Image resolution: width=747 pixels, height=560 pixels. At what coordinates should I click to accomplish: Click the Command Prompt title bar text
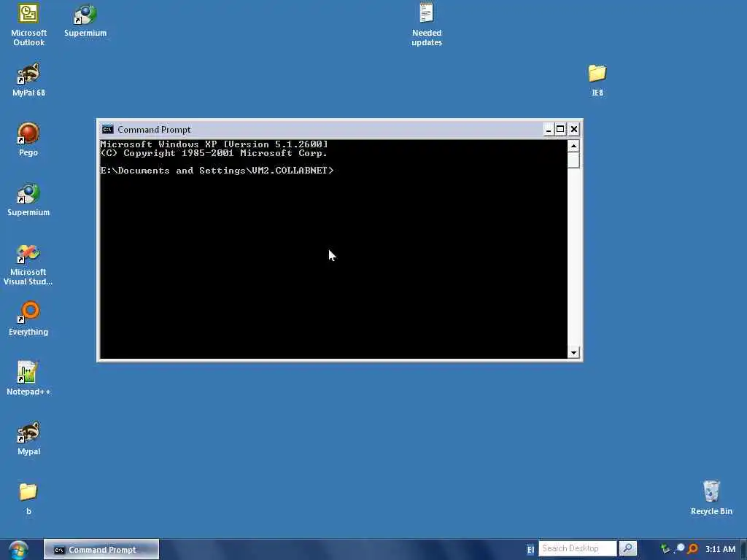[154, 130]
